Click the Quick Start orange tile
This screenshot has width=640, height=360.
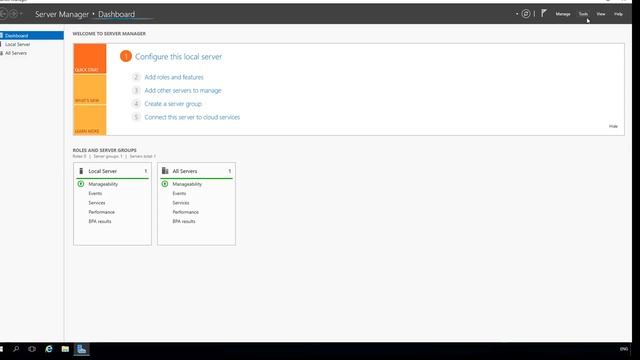(x=90, y=59)
